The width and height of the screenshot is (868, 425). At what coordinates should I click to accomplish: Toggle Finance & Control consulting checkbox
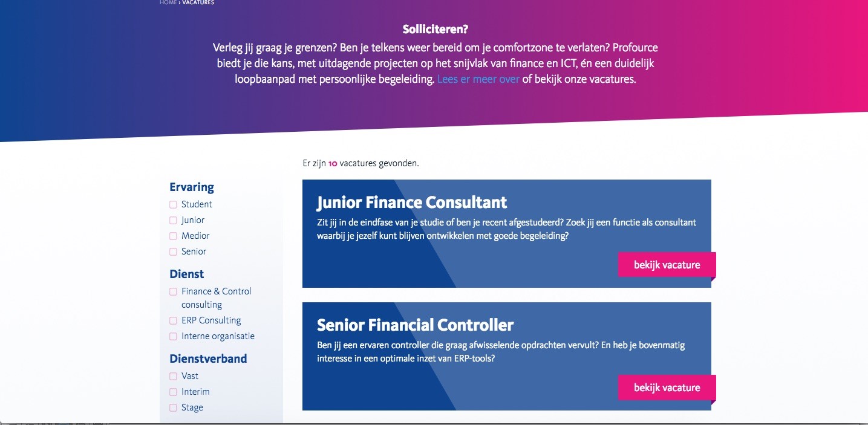173,292
